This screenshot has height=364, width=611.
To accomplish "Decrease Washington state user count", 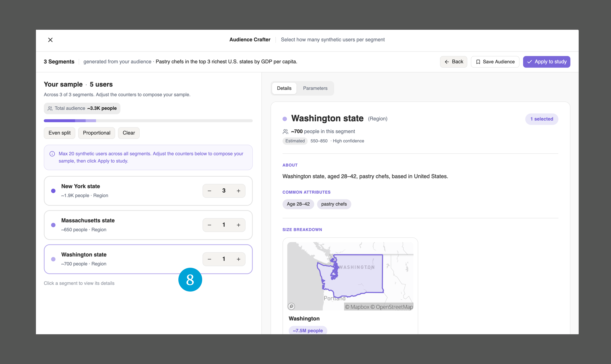I will [209, 259].
